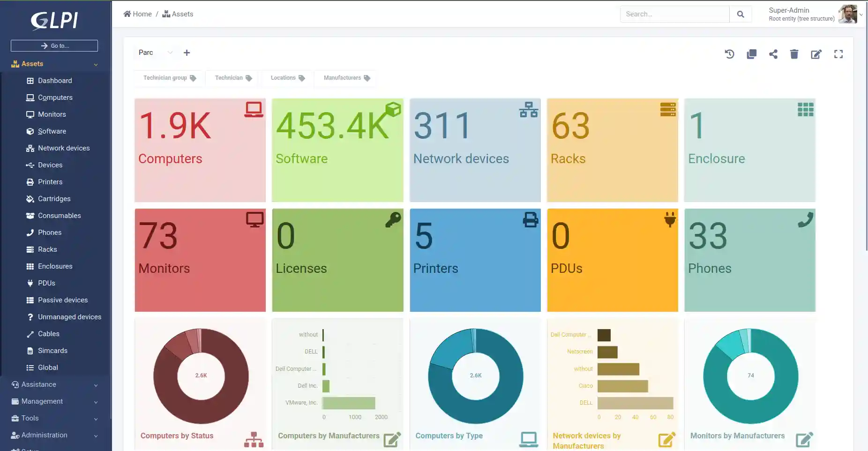This screenshot has height=451, width=868.
Task: Toggle dashboard edit mode with pencil icon
Action: [x=816, y=54]
